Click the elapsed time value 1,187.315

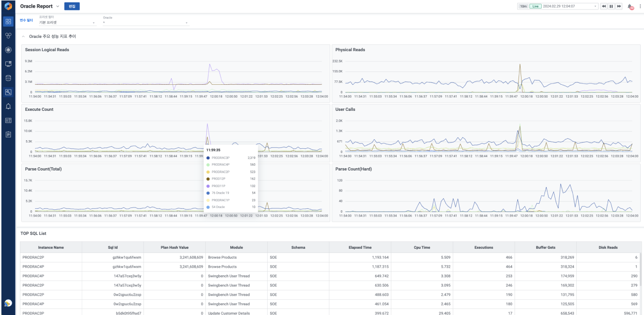coord(380,267)
